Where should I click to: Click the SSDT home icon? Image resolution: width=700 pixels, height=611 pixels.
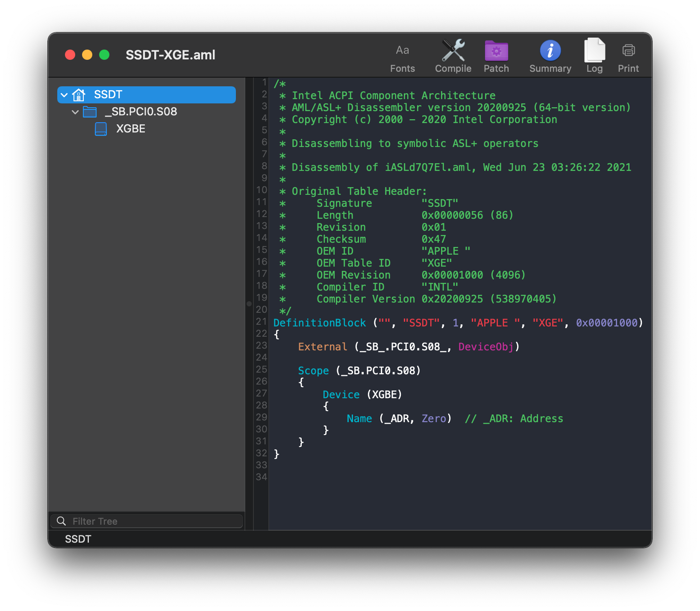coord(79,94)
